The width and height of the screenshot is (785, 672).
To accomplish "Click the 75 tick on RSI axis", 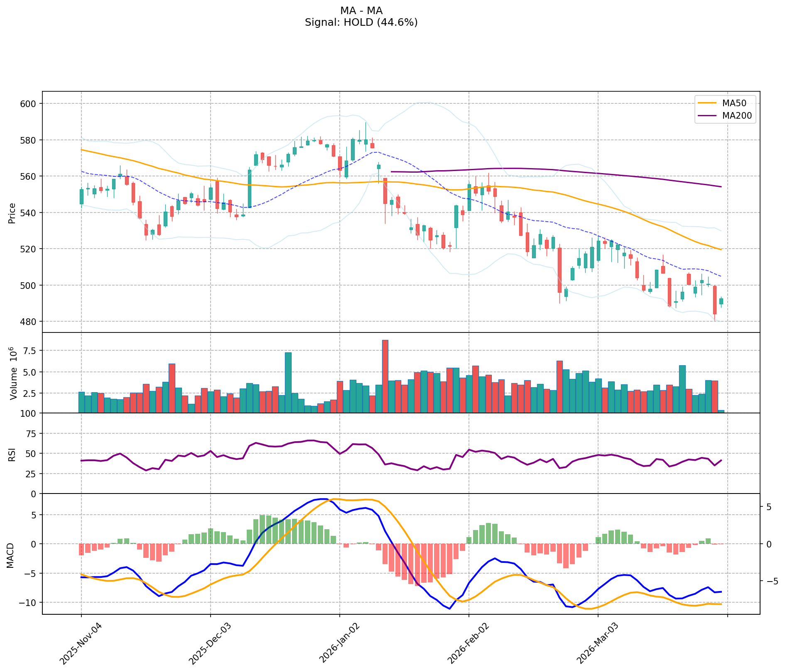I will [31, 434].
